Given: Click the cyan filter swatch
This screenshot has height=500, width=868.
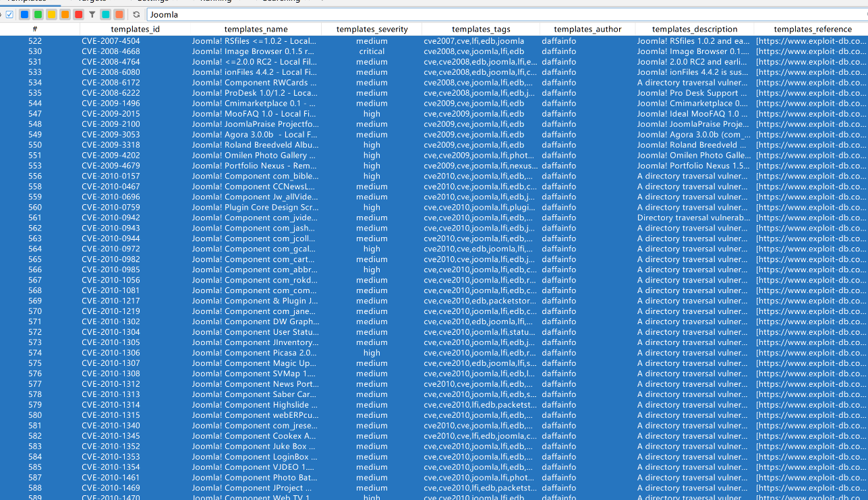Looking at the screenshot, I should [105, 14].
